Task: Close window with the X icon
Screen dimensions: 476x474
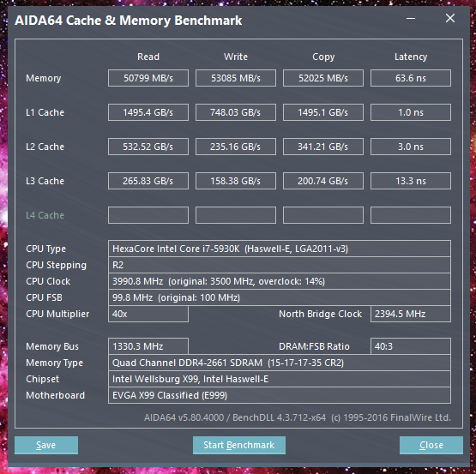Action: click(x=450, y=18)
